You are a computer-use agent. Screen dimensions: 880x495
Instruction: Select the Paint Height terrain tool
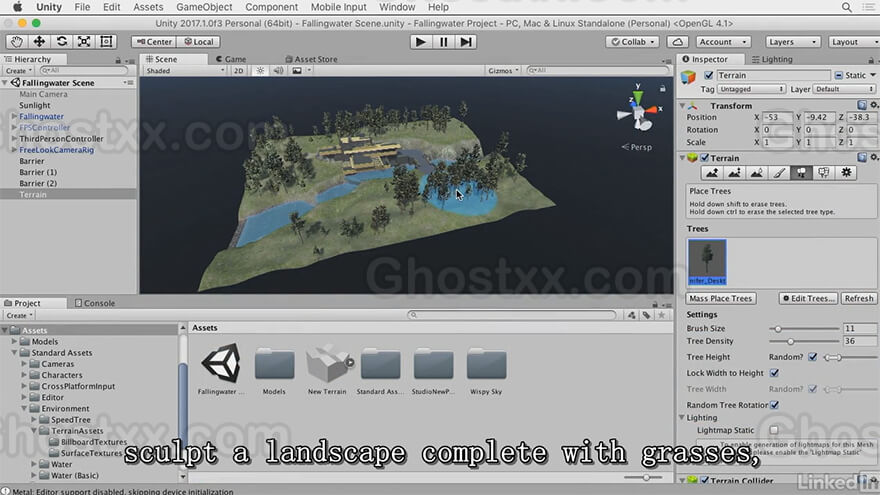coord(734,173)
